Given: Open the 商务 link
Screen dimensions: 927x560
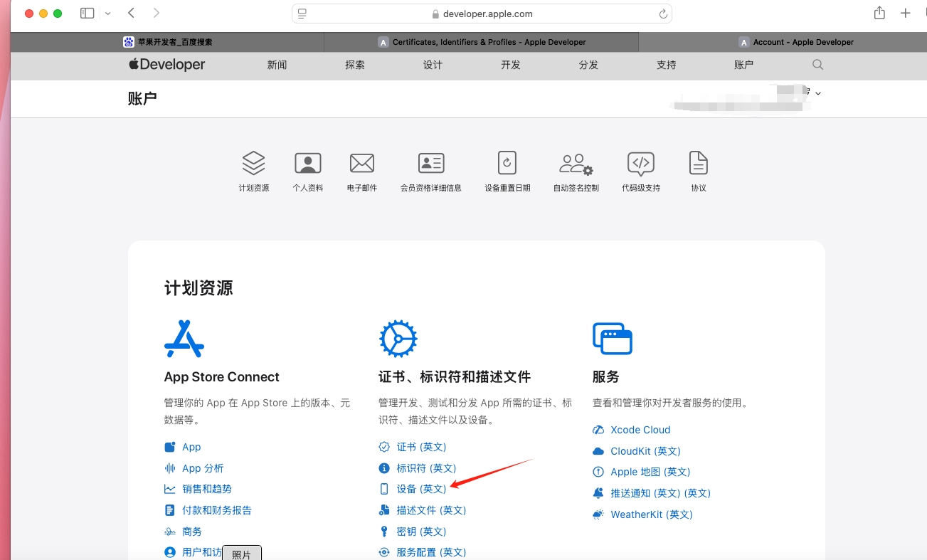Looking at the screenshot, I should [x=192, y=532].
